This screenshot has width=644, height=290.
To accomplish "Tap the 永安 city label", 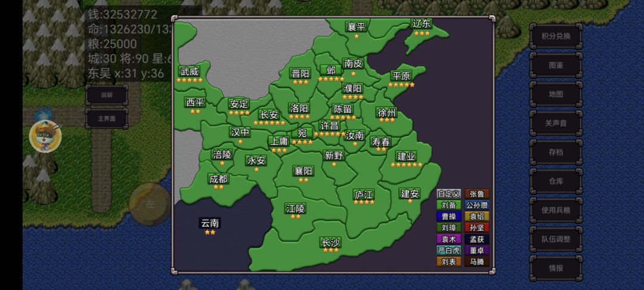I will [256, 161].
